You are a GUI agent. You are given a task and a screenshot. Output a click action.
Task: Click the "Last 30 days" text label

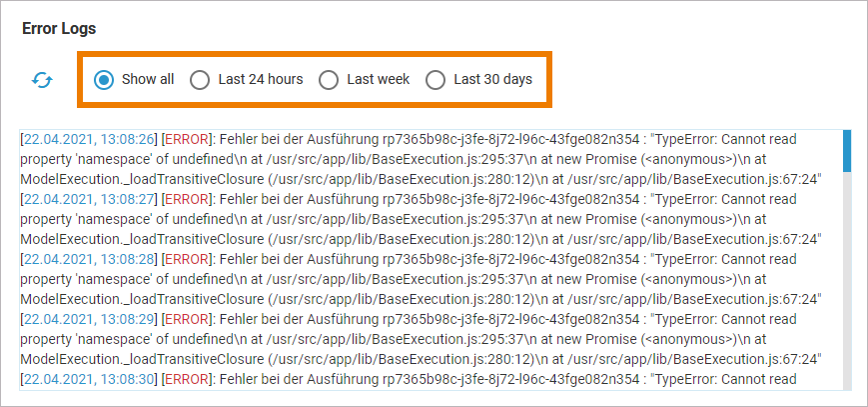tap(492, 80)
